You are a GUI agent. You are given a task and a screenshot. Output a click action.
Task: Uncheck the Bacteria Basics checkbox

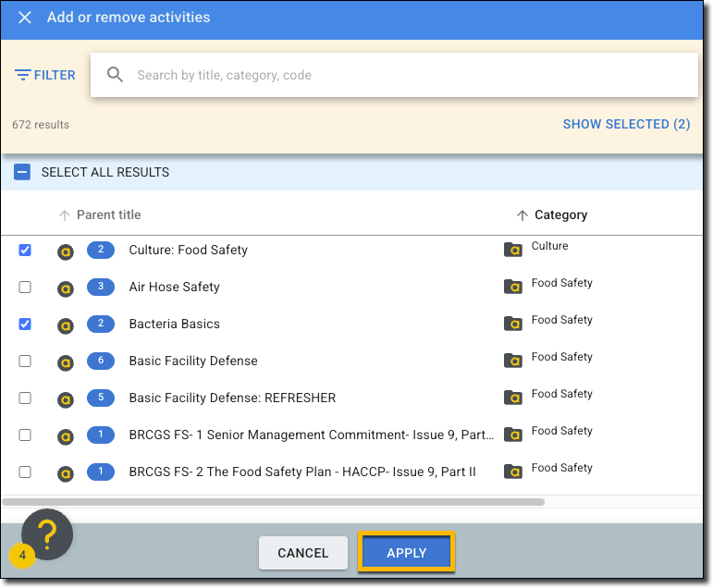pos(25,324)
